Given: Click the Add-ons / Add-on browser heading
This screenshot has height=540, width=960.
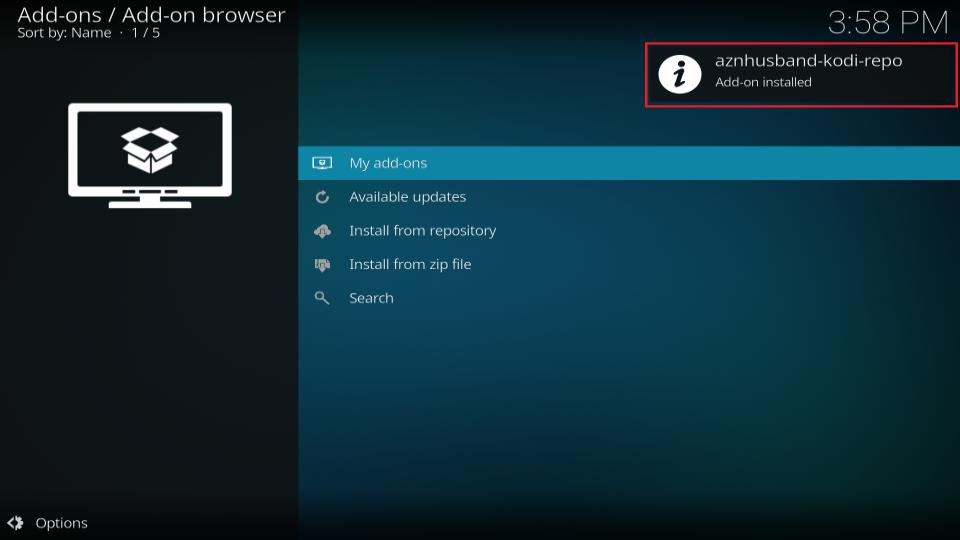Looking at the screenshot, I should point(151,15).
